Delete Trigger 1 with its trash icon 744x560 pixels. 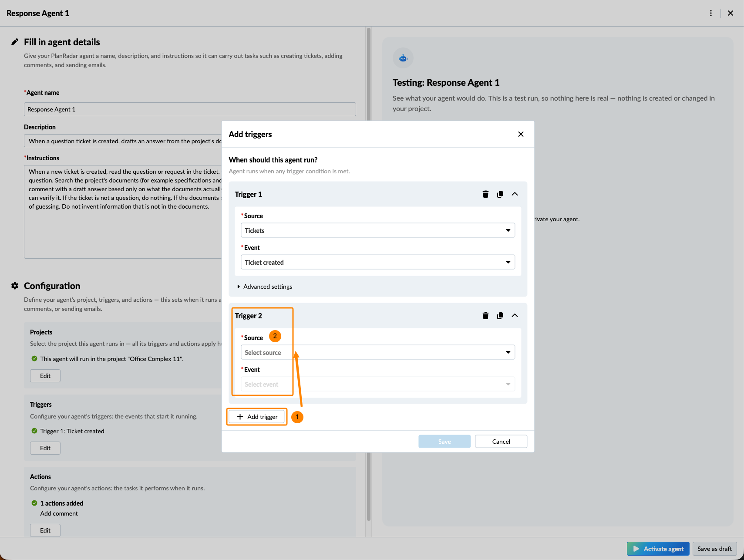tap(485, 194)
